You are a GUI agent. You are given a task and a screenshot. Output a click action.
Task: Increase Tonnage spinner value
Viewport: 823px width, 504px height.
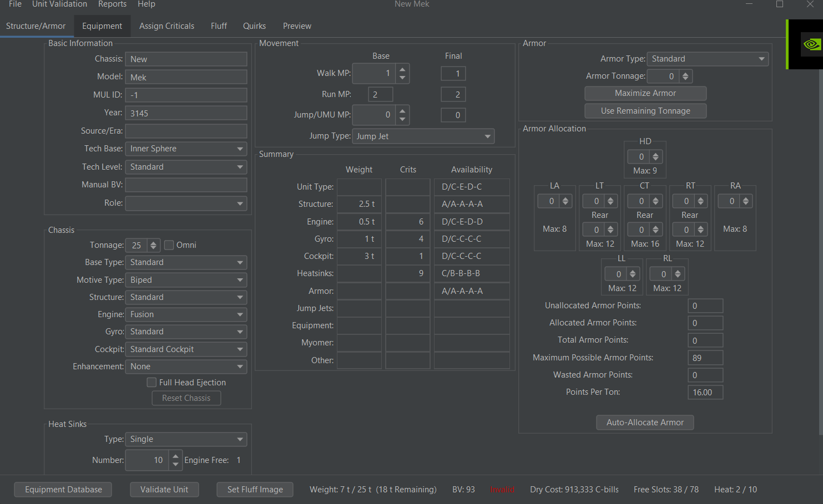click(x=154, y=242)
